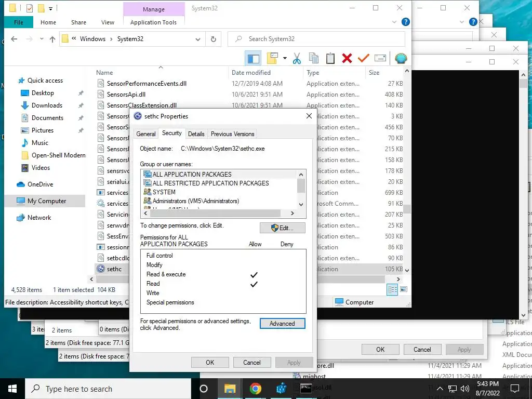Viewport: 532px width, 399px height.
Task: Click the blue shell Classic Explorer settings icon
Action: tap(401, 58)
